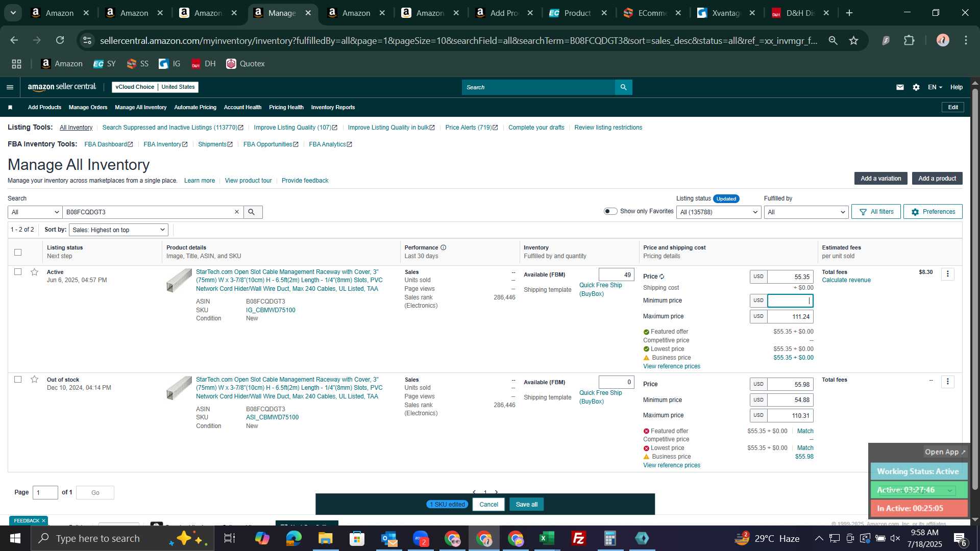
Task: Go to previous page arrow in pagination
Action: click(474, 492)
